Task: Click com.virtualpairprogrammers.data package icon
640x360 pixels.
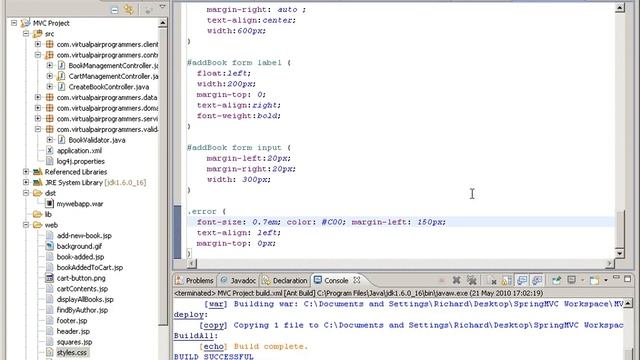Action: coord(49,97)
